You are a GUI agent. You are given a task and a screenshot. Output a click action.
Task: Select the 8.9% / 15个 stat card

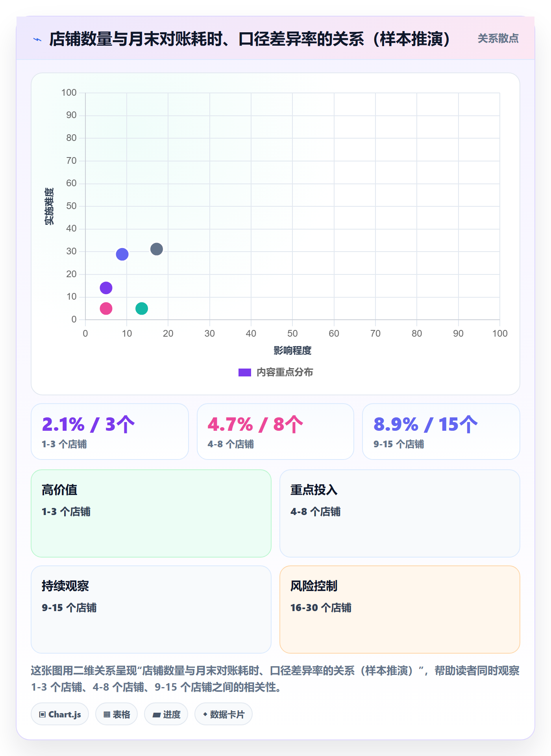tap(441, 432)
